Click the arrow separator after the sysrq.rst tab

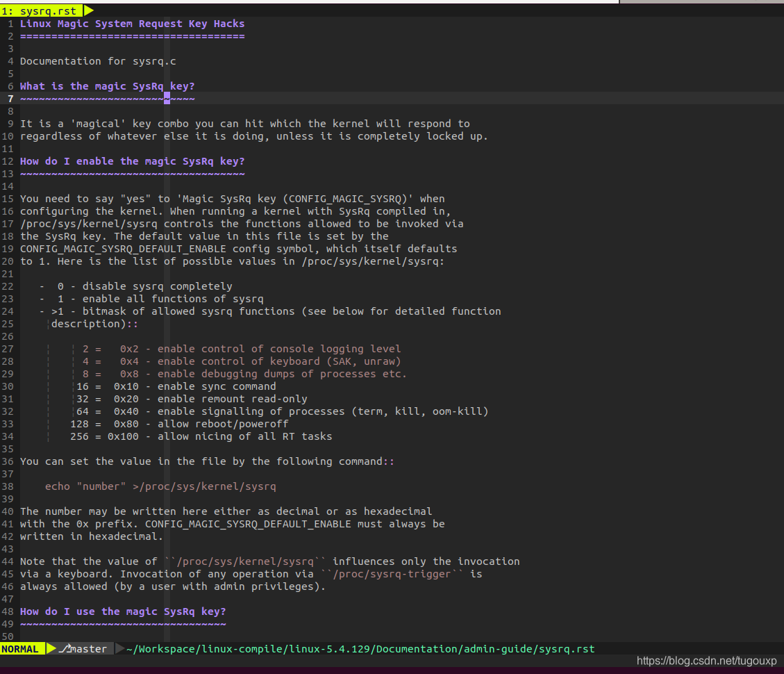(x=86, y=10)
